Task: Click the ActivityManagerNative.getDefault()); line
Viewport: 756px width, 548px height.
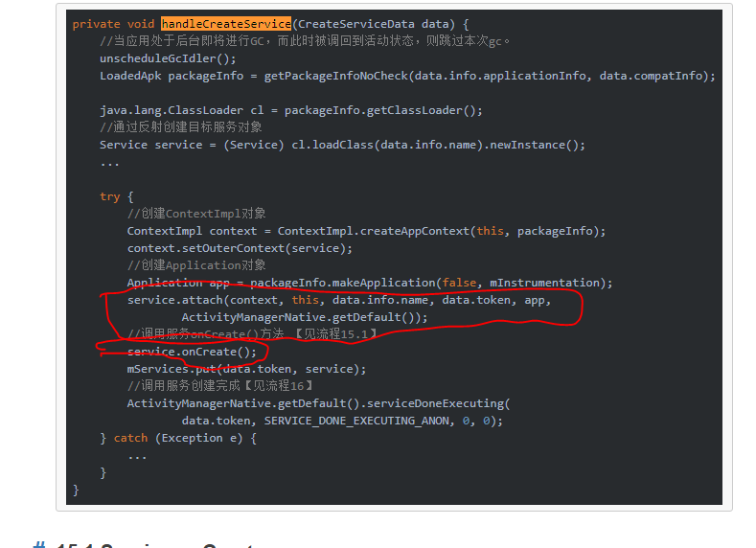Action: (305, 317)
